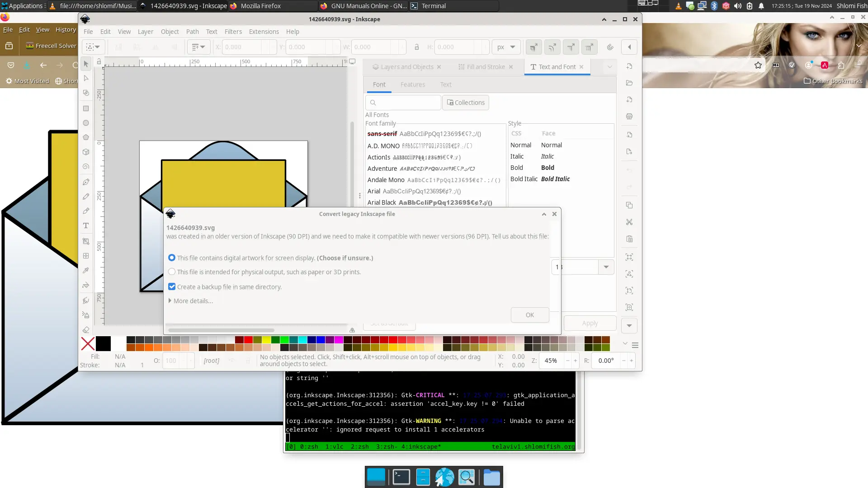Click the Print icon in commands bar

pyautogui.click(x=629, y=117)
